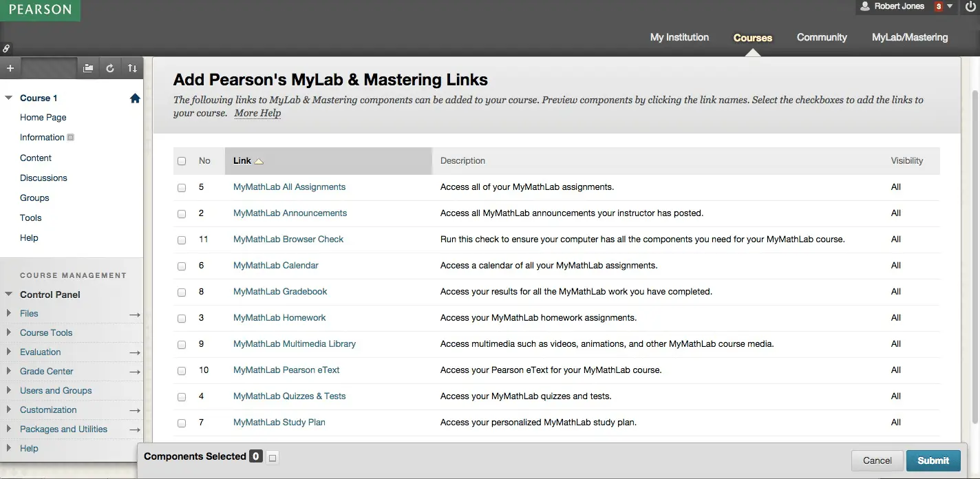Open the MyLab/Mastering tab

pyautogui.click(x=909, y=37)
